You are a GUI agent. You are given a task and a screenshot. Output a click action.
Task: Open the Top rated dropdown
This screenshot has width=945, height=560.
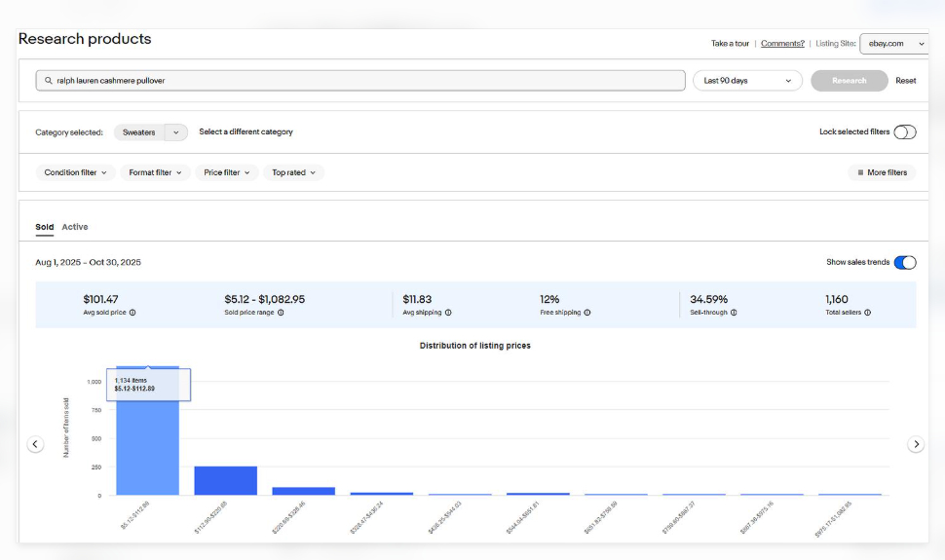293,172
